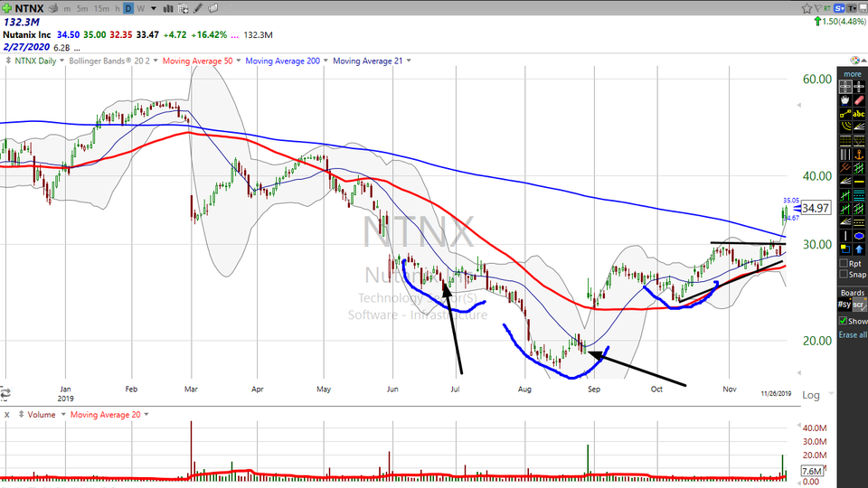Screen dimensions: 868x488
Task: Enable the Snap checkbox
Action: [x=844, y=274]
